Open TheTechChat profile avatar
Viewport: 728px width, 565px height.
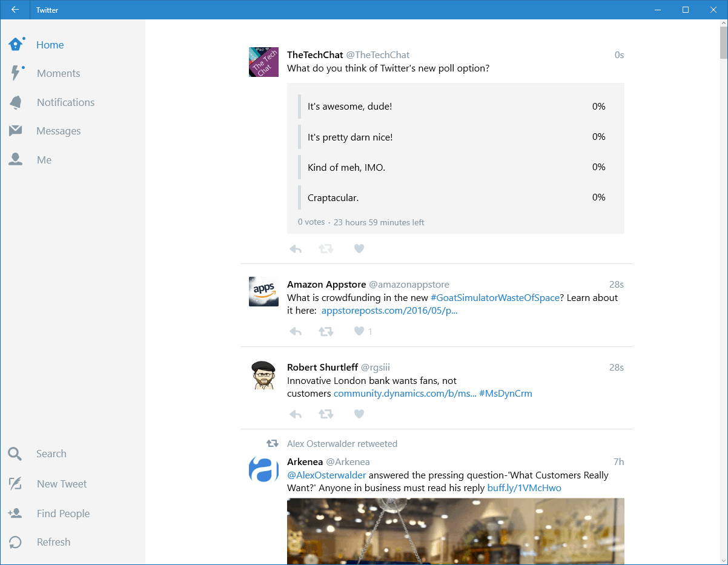tap(263, 62)
